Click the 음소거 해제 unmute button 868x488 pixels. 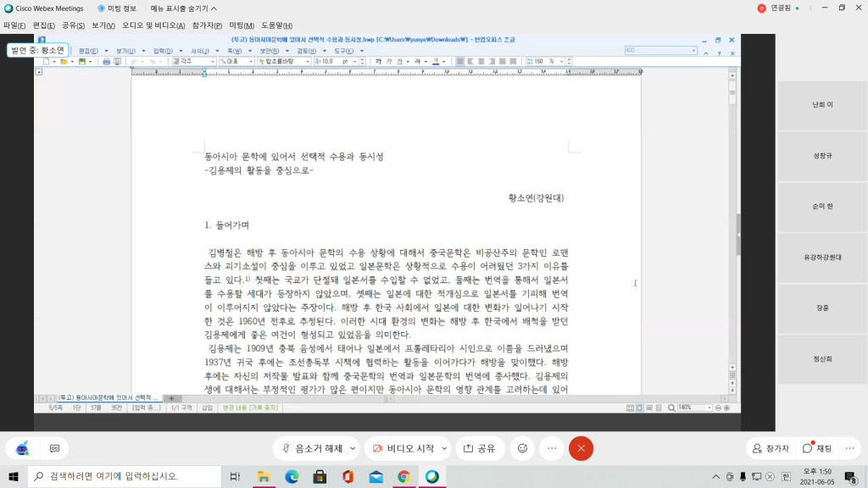(x=312, y=448)
